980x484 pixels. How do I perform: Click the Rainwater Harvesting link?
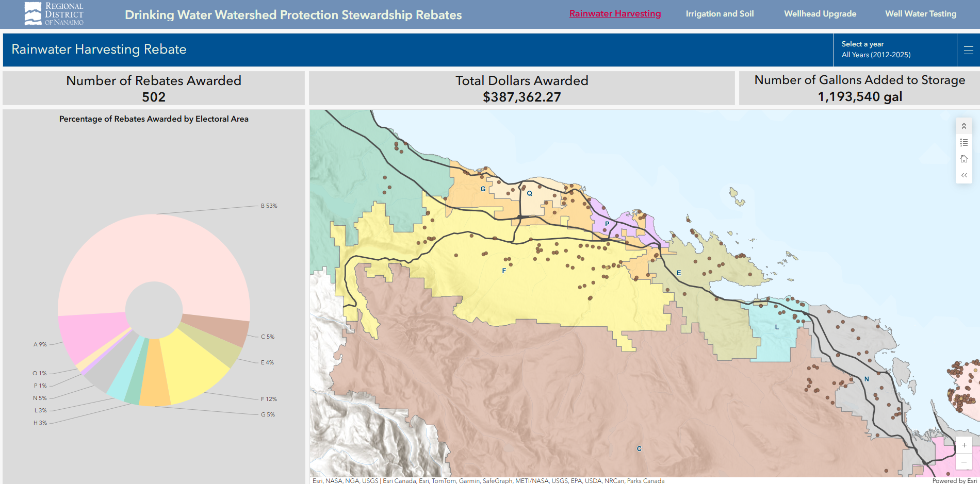point(615,14)
